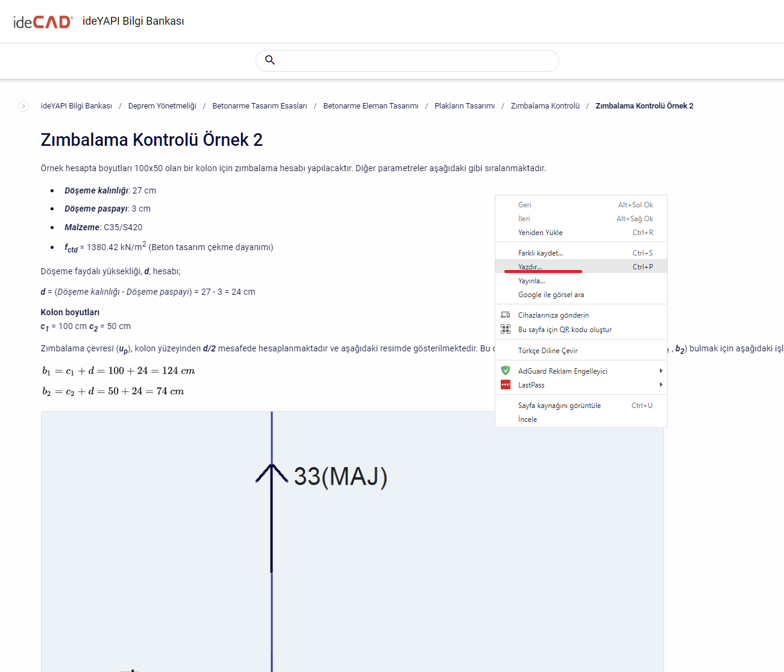This screenshot has width=784, height=672.
Task: Go to Zımbalama Kontrolü breadcrumb link
Action: click(x=545, y=106)
